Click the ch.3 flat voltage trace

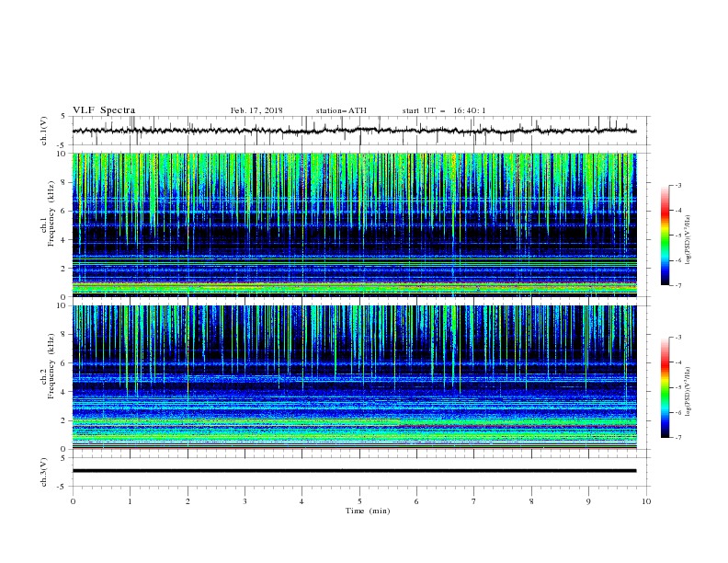pyautogui.click(x=354, y=471)
